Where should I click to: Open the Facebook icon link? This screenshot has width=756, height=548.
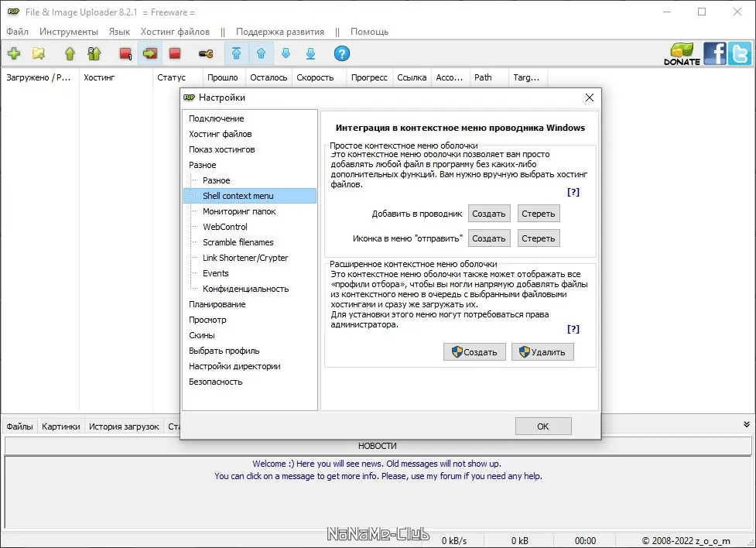click(714, 53)
